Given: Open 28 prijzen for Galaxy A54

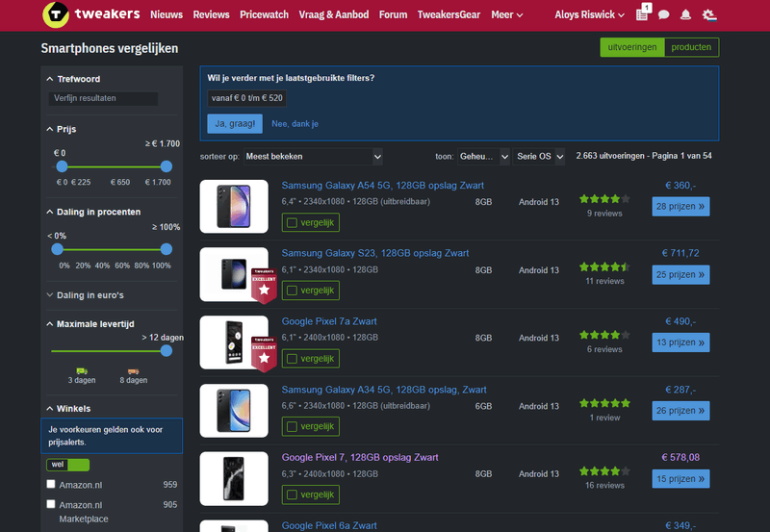Looking at the screenshot, I should click(x=680, y=207).
